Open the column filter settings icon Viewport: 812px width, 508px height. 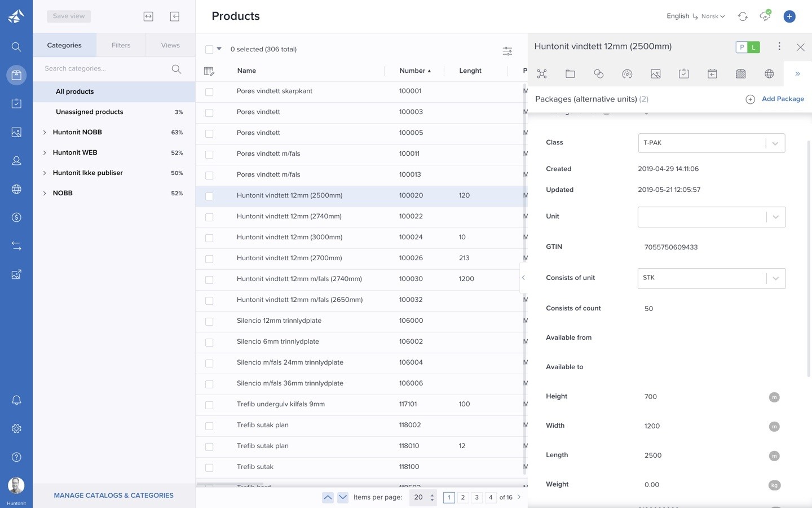507,51
